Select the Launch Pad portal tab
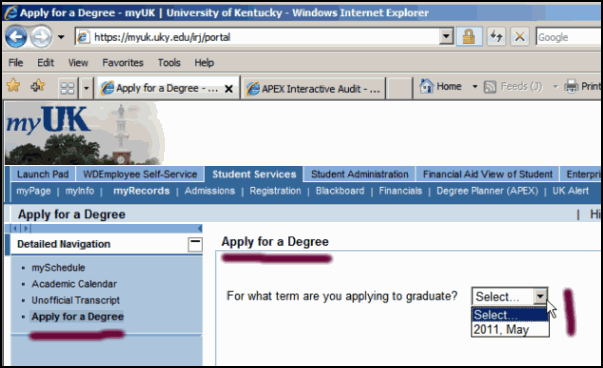Viewport: 603px width, 368px height. coord(43,174)
